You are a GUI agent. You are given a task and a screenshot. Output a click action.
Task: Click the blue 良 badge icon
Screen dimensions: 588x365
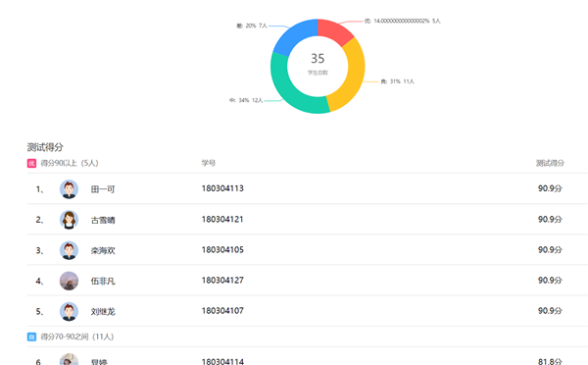tap(31, 337)
